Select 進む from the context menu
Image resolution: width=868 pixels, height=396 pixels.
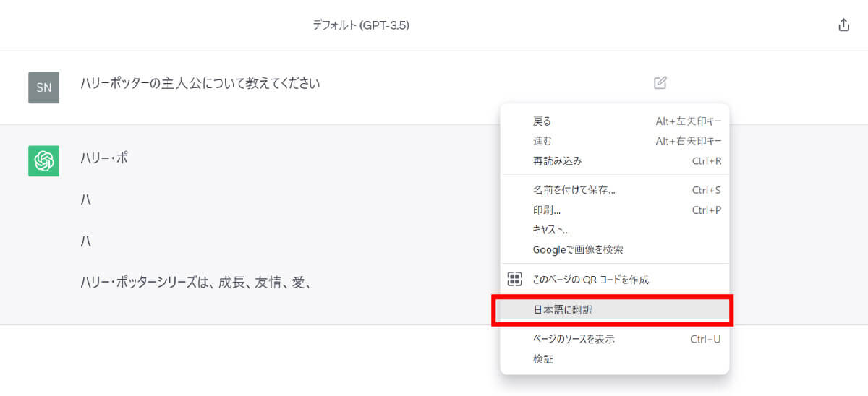pos(615,141)
